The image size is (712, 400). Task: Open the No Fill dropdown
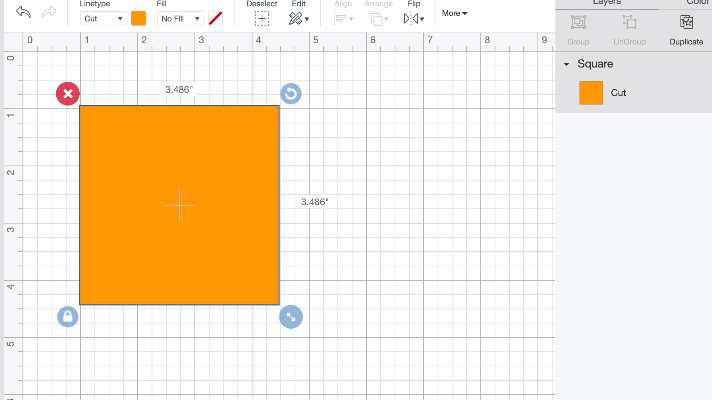[x=180, y=18]
